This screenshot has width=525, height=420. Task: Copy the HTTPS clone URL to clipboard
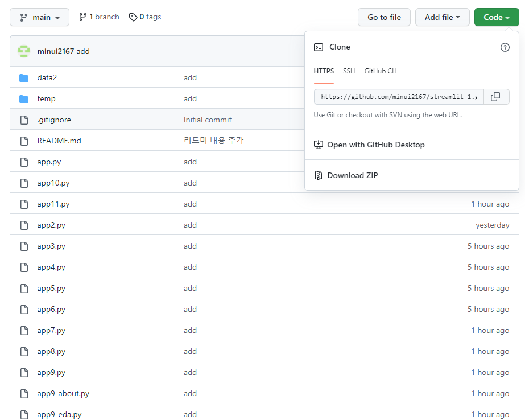[496, 97]
